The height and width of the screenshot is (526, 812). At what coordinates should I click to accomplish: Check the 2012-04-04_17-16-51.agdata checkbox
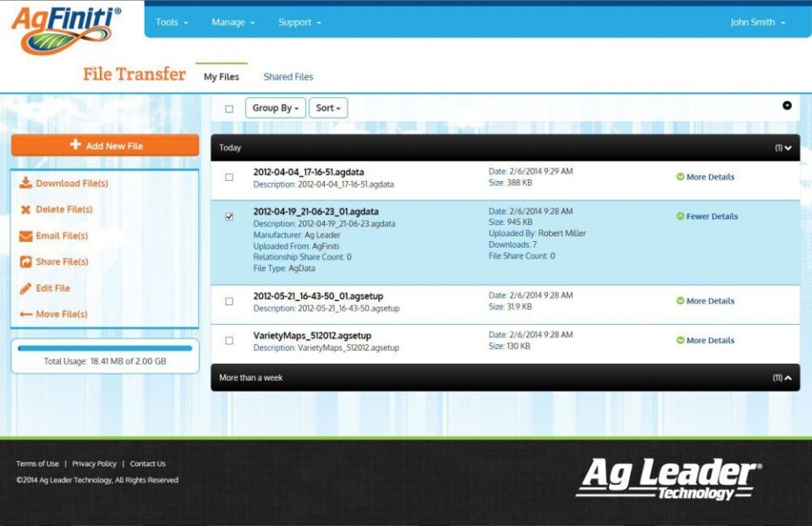(x=228, y=177)
